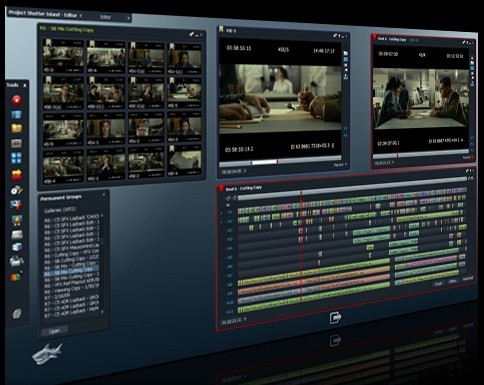The width and height of the screenshot is (484, 385).
Task: Select the colour palette tool icon
Action: point(17,276)
